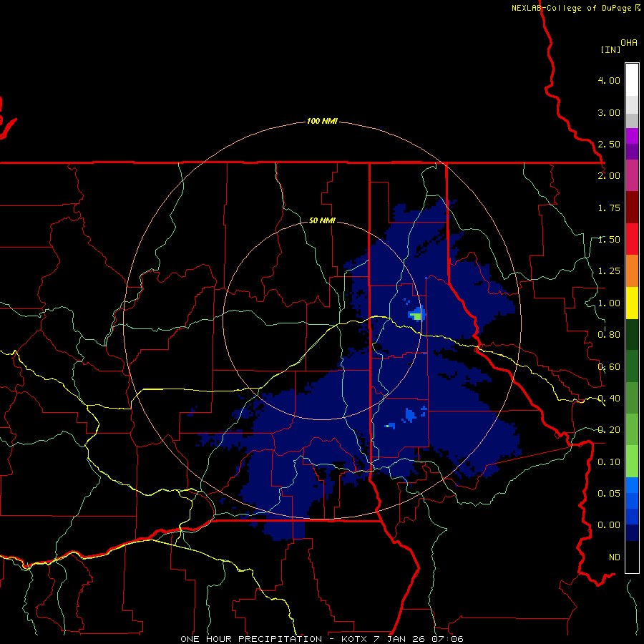Click the 0.60 legend value
Screen dimensions: 644x644
[x=609, y=367]
